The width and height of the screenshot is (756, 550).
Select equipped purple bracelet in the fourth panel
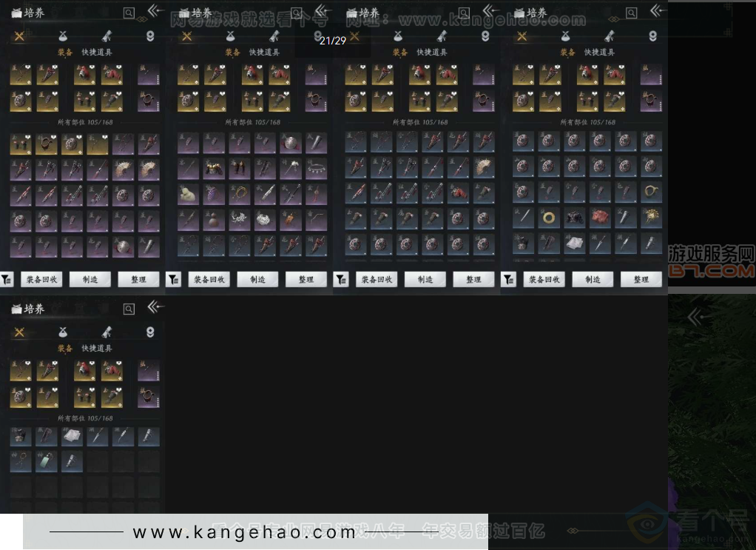tap(651, 101)
